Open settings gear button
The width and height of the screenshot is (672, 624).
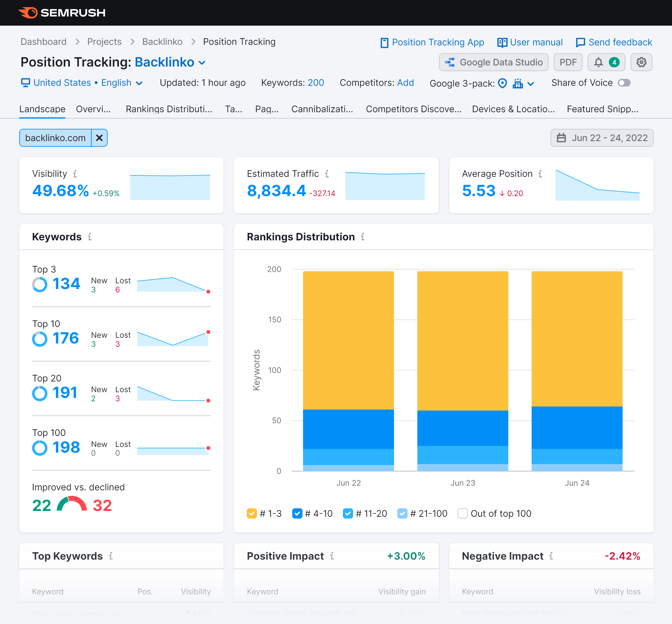pyautogui.click(x=641, y=62)
